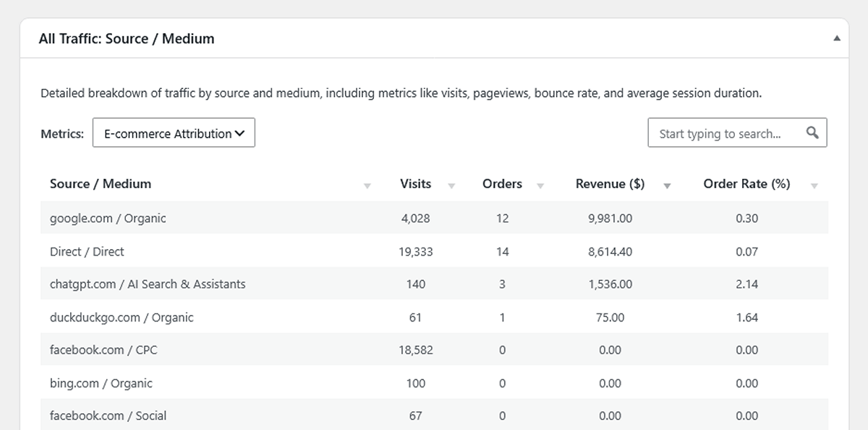Click the Source / Medium column header
Image resolution: width=868 pixels, height=430 pixels.
pos(101,184)
